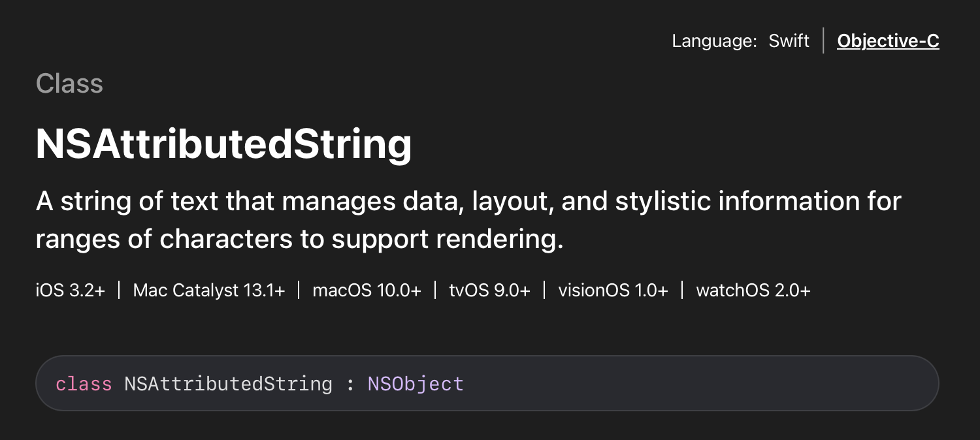Click the watchOS 2.0+ availability label

tap(753, 290)
